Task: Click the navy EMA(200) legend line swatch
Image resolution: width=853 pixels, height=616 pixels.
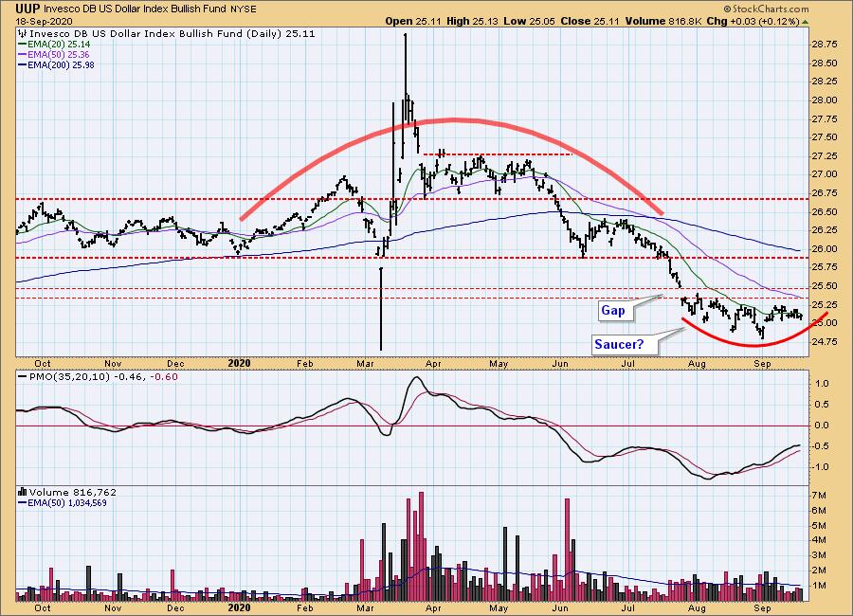Action: click(x=23, y=64)
